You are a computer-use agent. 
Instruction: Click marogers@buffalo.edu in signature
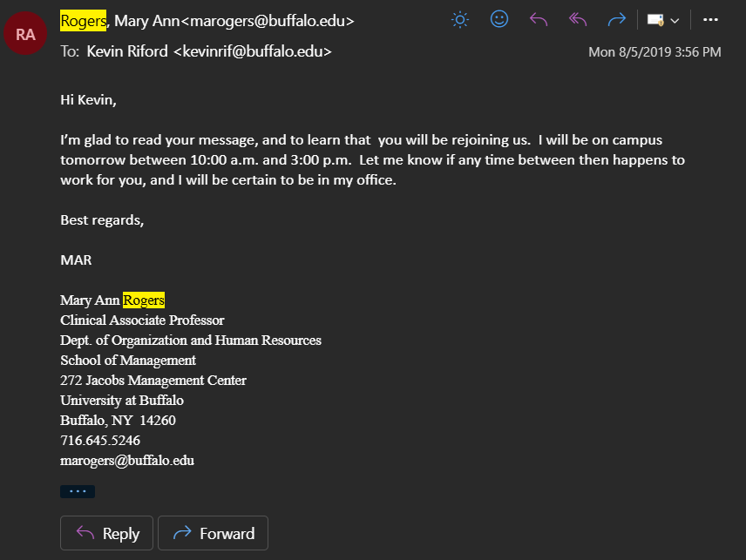[x=127, y=461]
